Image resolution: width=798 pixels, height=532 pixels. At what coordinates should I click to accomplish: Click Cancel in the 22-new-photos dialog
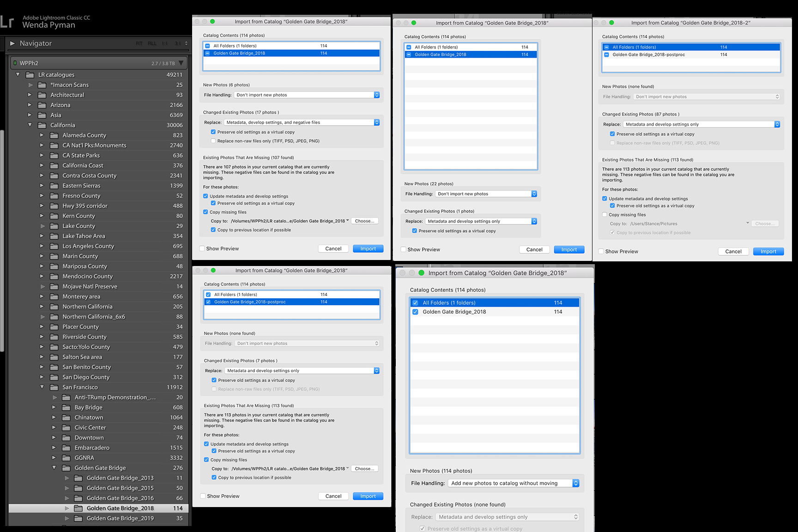click(534, 249)
